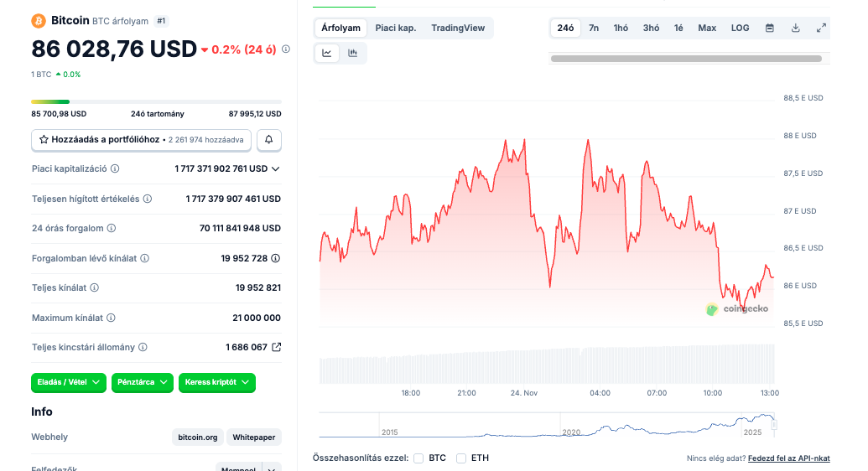
Task: Show info for 24 órás forgalom
Action: click(x=112, y=228)
